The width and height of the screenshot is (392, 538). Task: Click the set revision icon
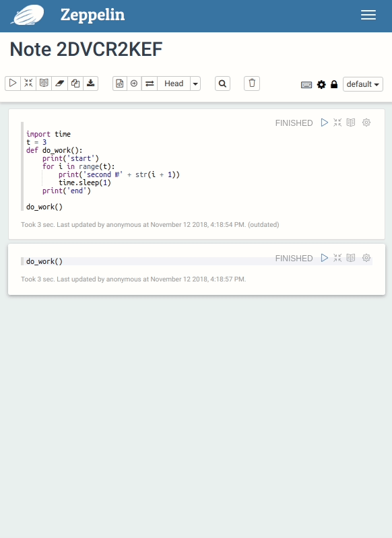(134, 83)
